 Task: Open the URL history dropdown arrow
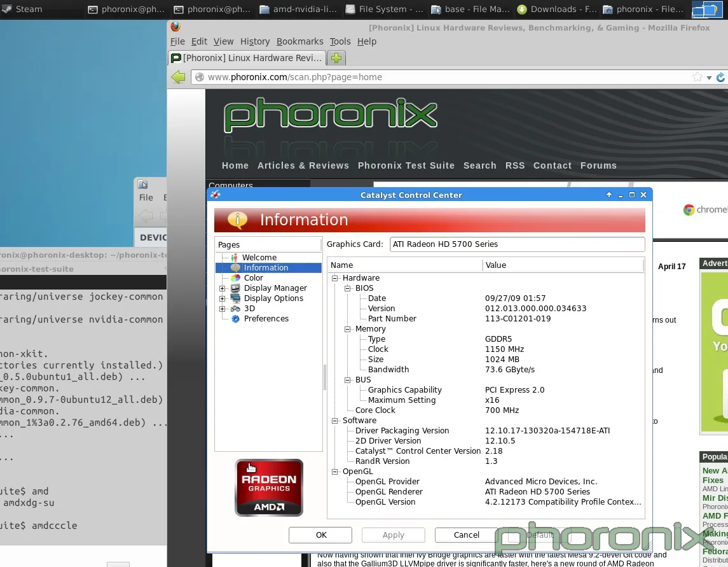pos(709,78)
